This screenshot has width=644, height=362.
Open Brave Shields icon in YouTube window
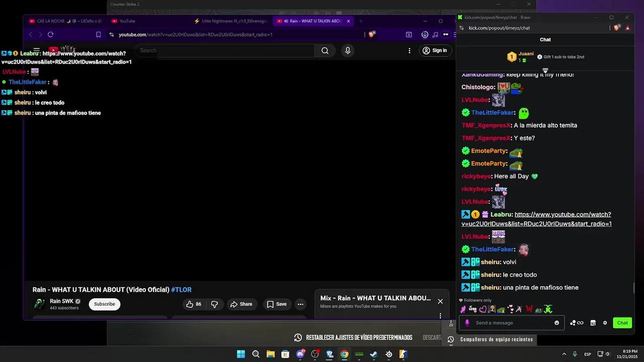click(x=372, y=35)
